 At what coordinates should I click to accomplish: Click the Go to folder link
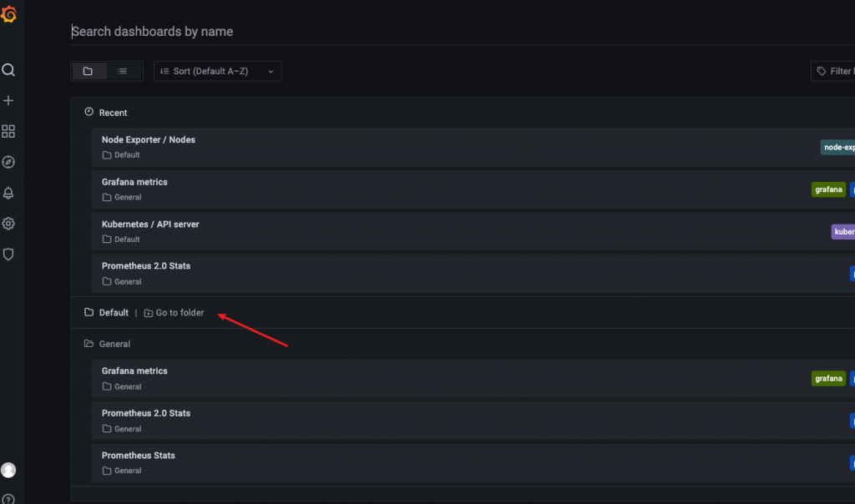click(x=174, y=312)
